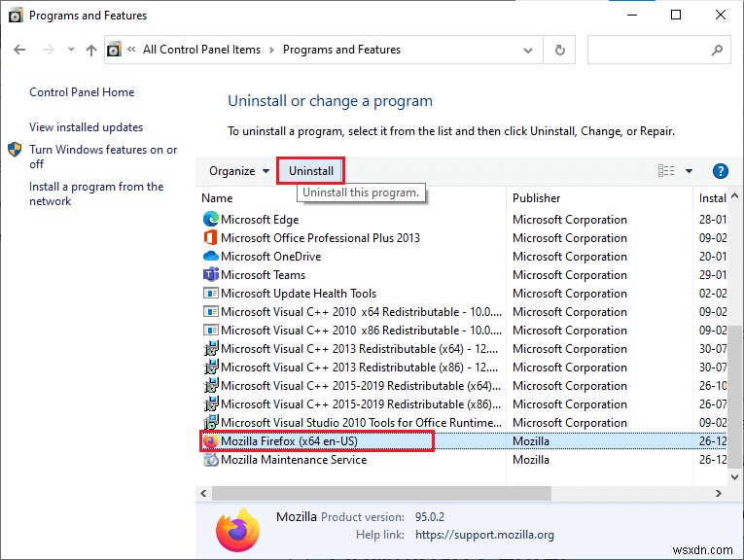The image size is (744, 560).
Task: Go up one folder level
Action: 91,50
